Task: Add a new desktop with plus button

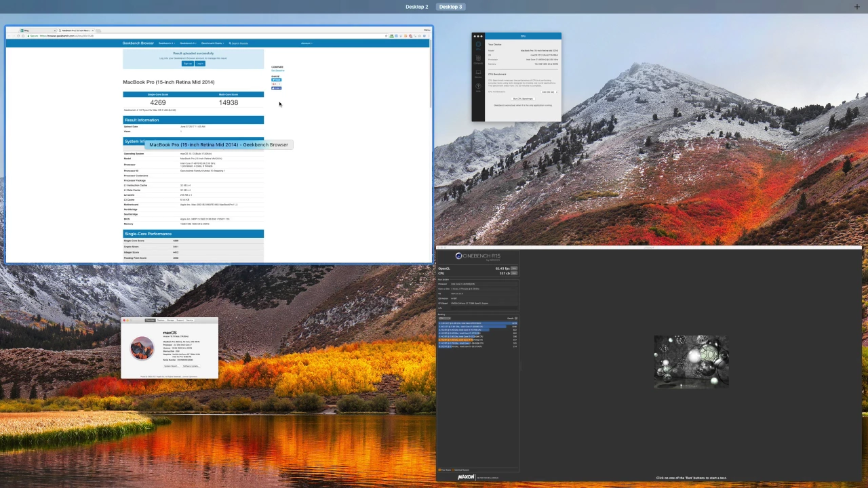Action: [x=857, y=7]
